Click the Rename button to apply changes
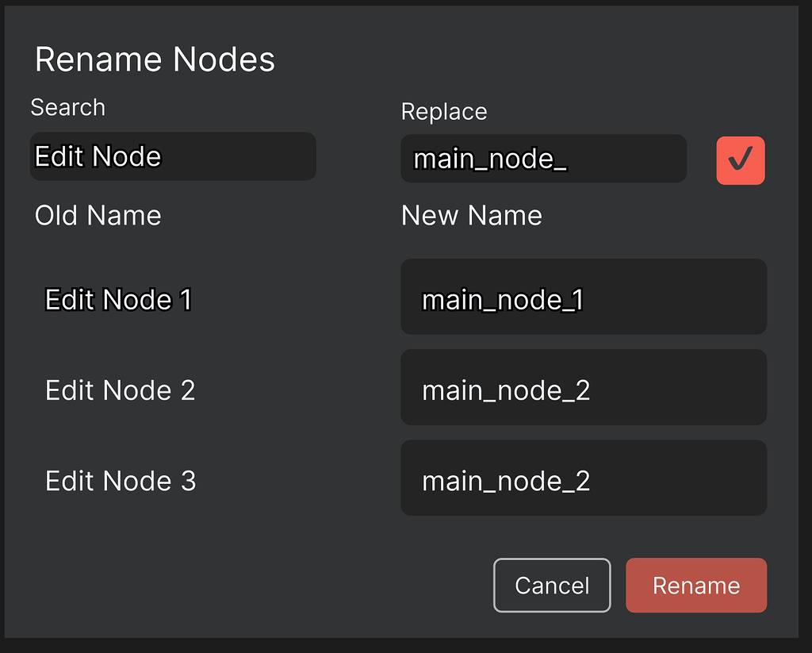Image resolution: width=812 pixels, height=653 pixels. (x=695, y=585)
